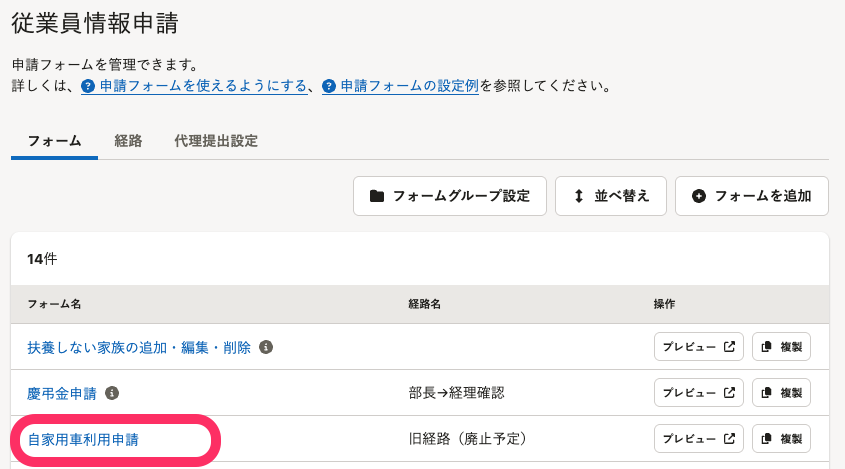
Task: Click the 経路名 column header
Action: tap(425, 304)
